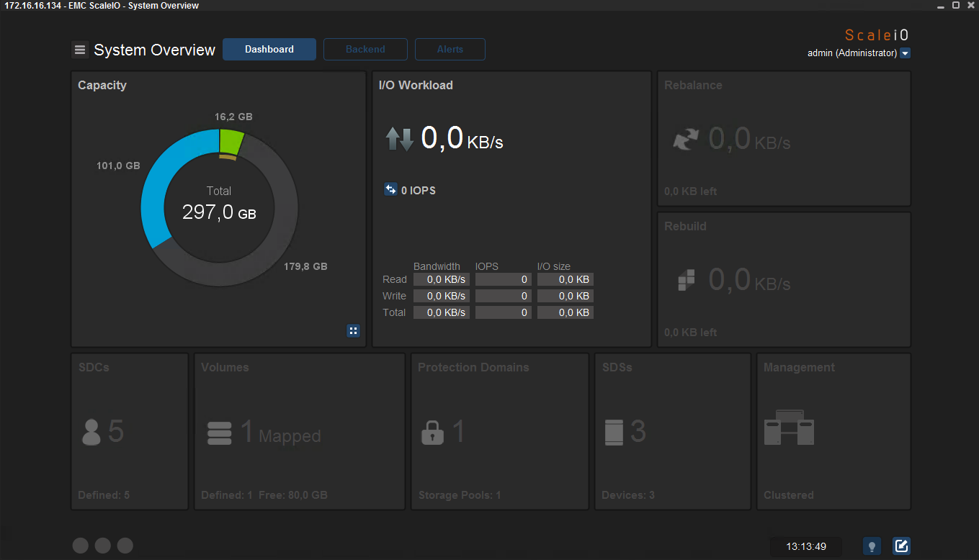979x560 pixels.
Task: Open the Alerts tab
Action: 450,50
